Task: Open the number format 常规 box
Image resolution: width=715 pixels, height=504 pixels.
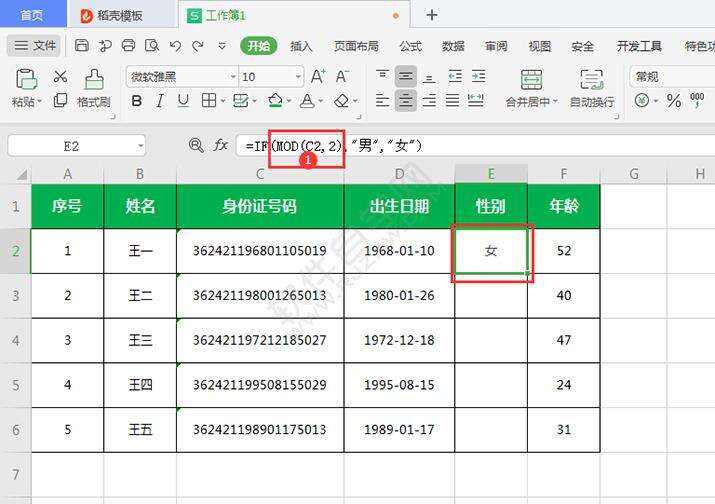Action: pyautogui.click(x=672, y=77)
